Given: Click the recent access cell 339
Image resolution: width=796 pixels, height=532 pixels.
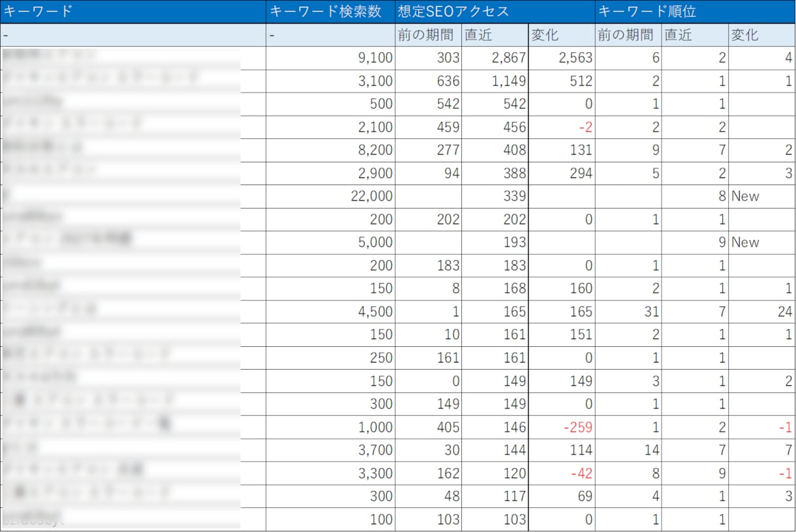Looking at the screenshot, I should [x=495, y=196].
